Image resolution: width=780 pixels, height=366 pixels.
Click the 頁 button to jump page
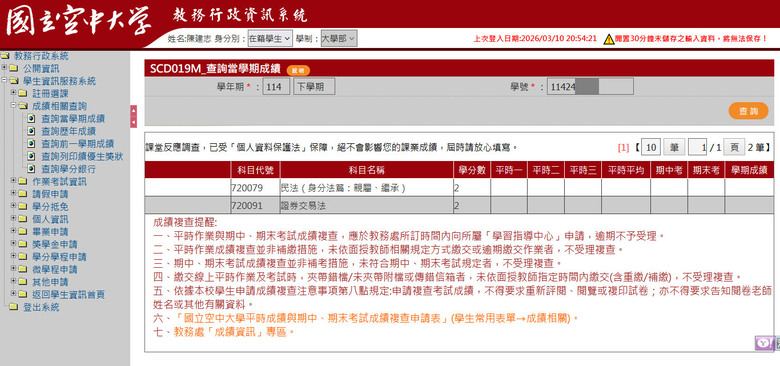click(734, 147)
